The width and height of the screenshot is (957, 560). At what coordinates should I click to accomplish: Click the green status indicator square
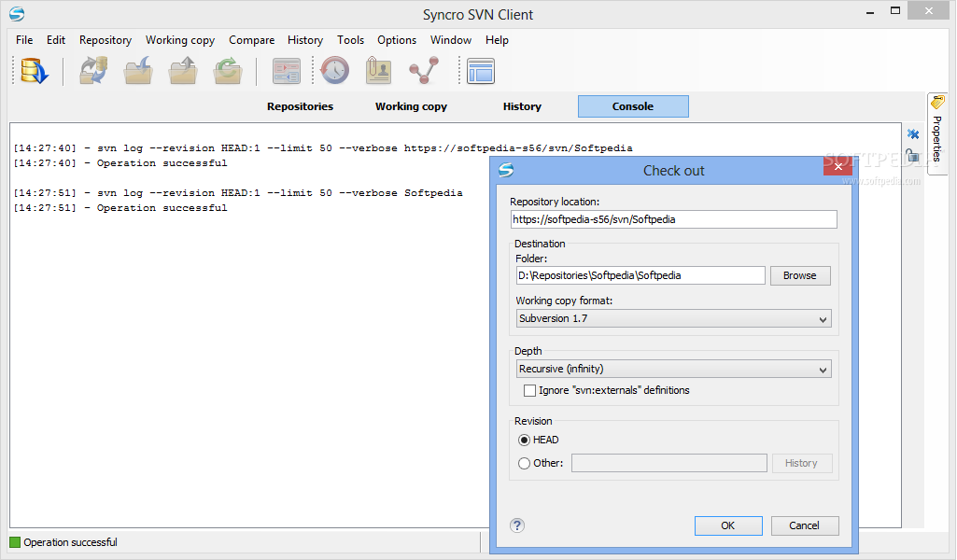[x=15, y=542]
